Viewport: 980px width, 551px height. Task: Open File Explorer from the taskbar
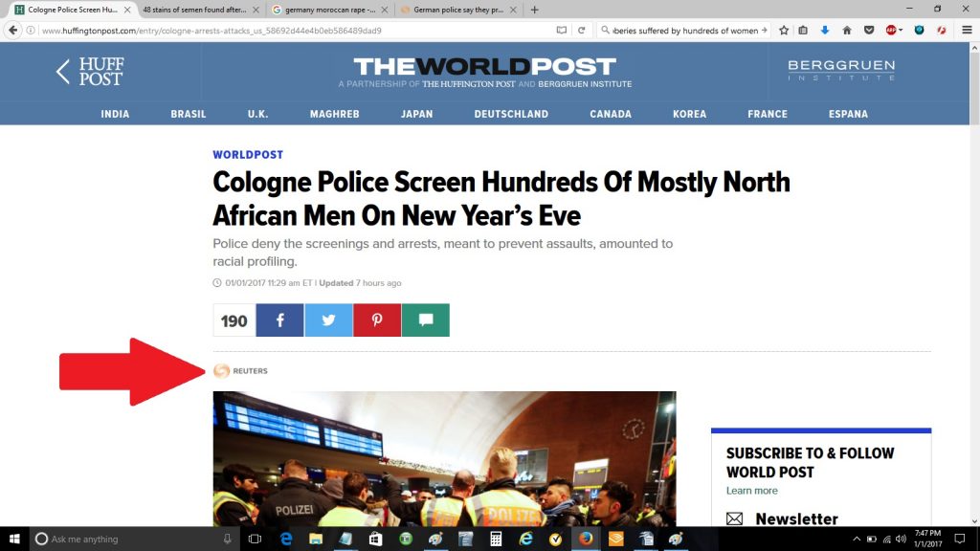pos(316,539)
